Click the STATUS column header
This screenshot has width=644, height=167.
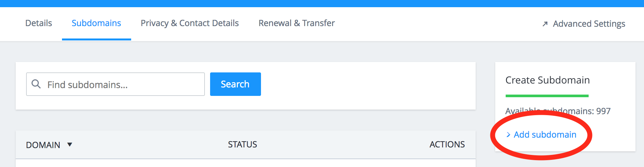pos(242,144)
